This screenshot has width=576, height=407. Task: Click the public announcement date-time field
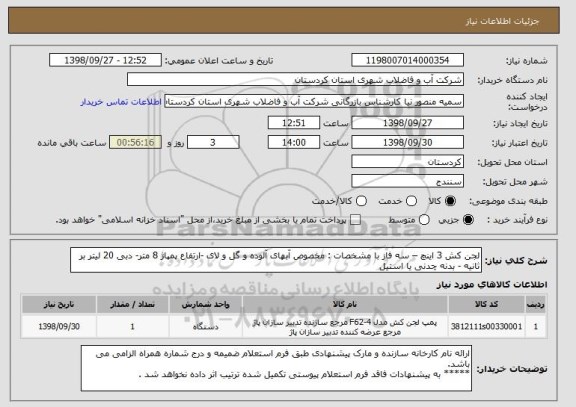105,60
